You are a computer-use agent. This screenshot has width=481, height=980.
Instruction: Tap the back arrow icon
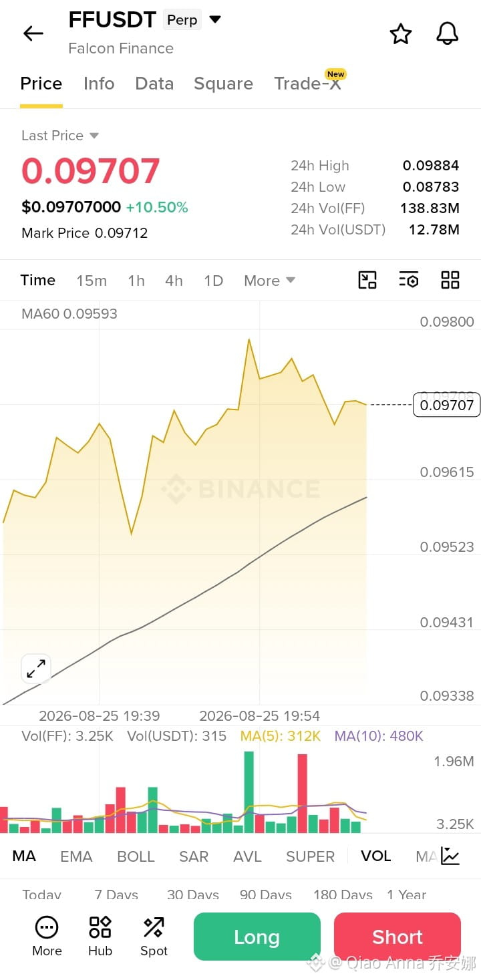coord(33,33)
